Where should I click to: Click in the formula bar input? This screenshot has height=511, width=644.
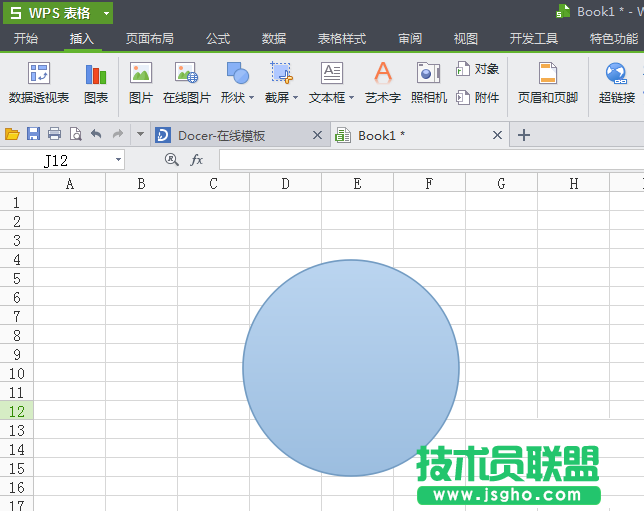click(431, 159)
